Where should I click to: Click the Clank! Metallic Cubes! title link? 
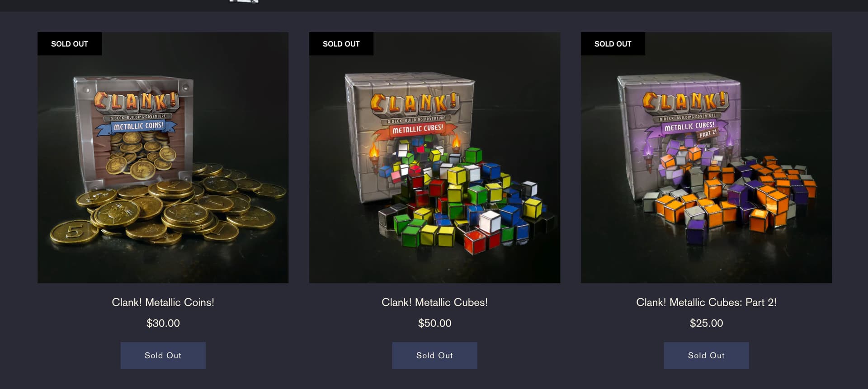434,302
